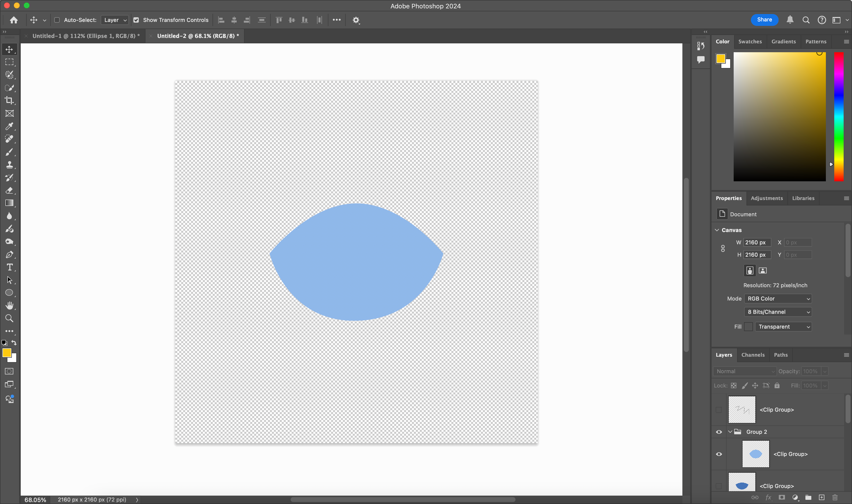Open the align left edges toolbar control
The image size is (852, 504).
pos(221,20)
